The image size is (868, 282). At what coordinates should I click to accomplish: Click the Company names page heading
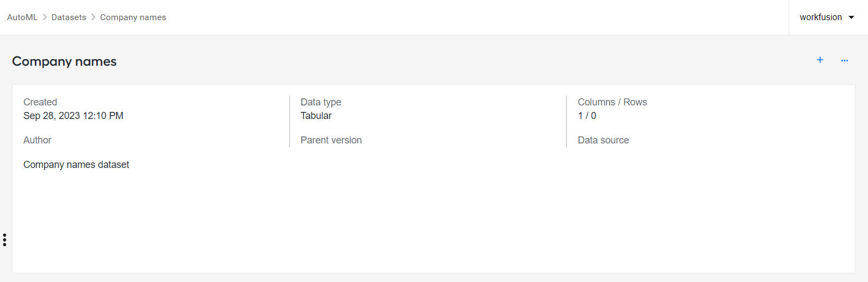(64, 61)
